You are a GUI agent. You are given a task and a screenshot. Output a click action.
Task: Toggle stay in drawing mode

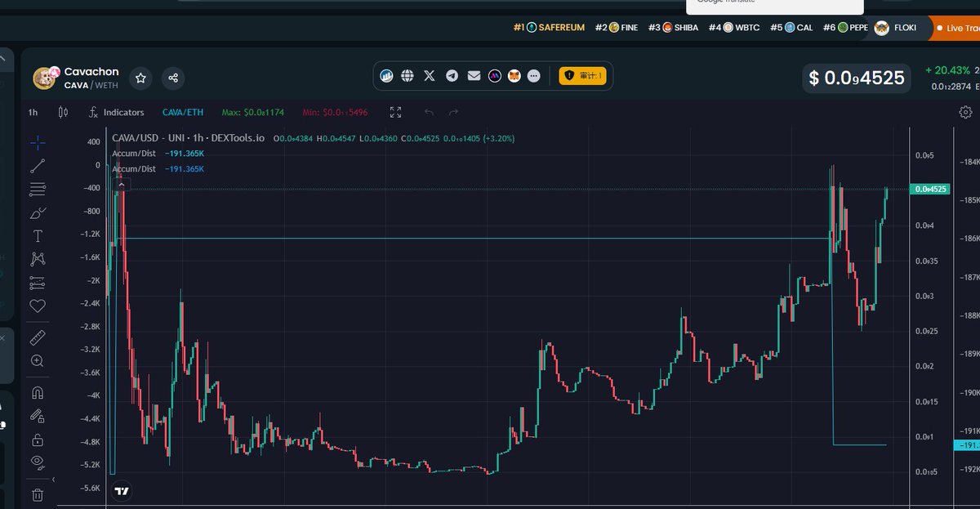click(x=37, y=416)
